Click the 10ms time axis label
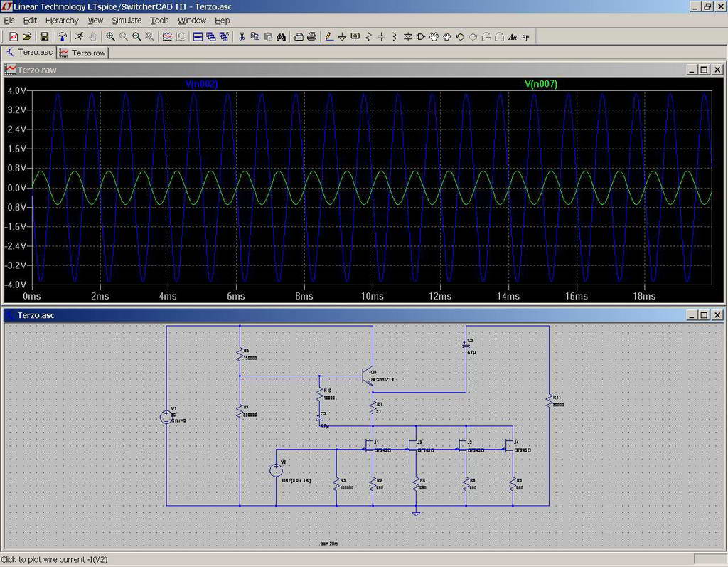This screenshot has height=567, width=728. point(373,296)
